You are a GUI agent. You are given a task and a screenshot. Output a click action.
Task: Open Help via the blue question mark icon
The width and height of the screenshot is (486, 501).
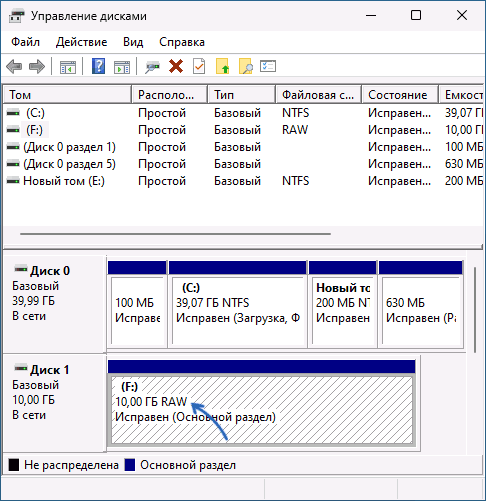pyautogui.click(x=98, y=66)
